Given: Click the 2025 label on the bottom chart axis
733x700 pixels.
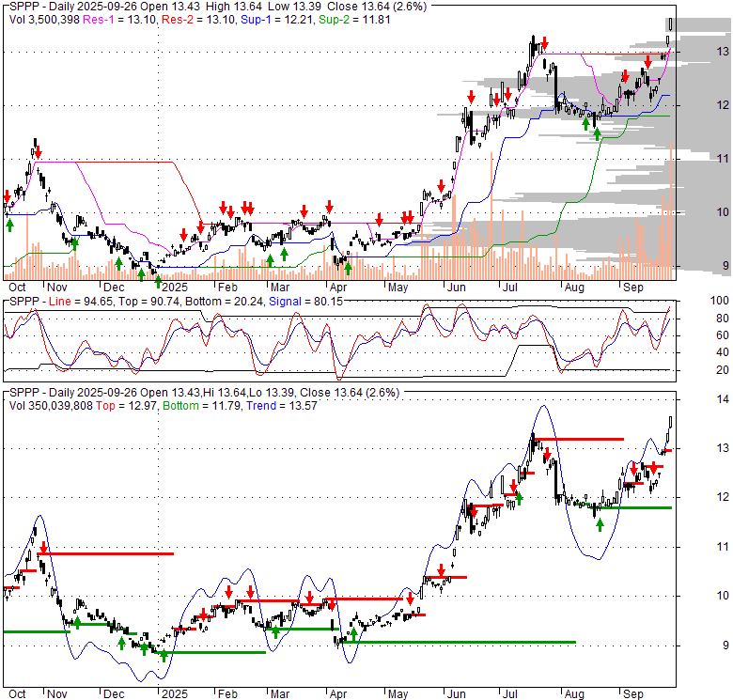Looking at the screenshot, I should point(175,694).
